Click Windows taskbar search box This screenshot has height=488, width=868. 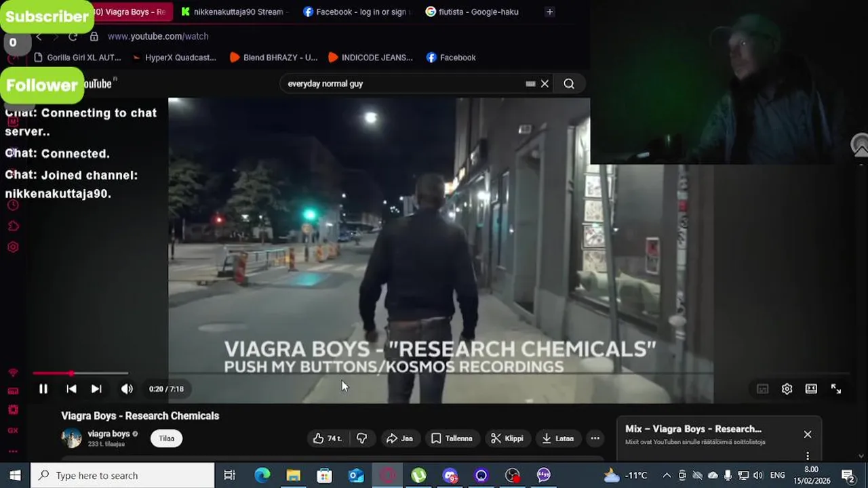coord(123,476)
